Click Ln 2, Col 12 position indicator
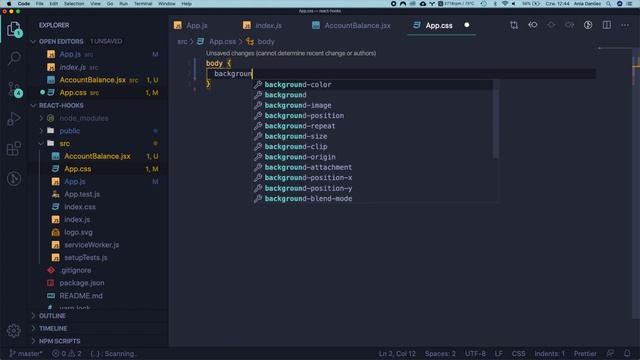Screen dimensions: 640x360 397,353
